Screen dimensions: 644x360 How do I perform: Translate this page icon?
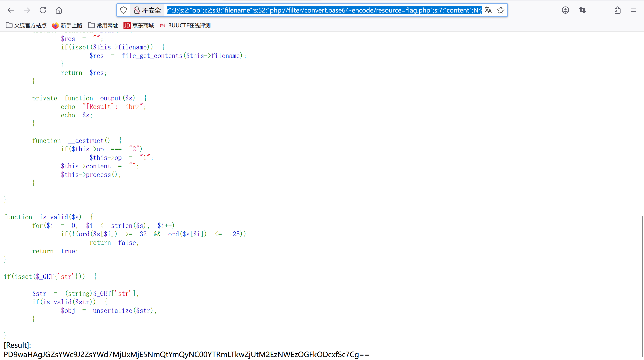click(x=488, y=10)
